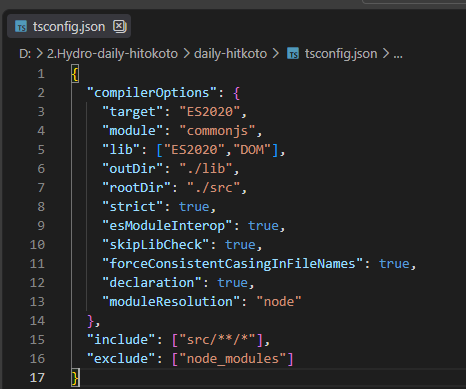Click the "forceConsistentCasingInFileNames" key
The width and height of the screenshot is (466, 389).
coord(232,264)
